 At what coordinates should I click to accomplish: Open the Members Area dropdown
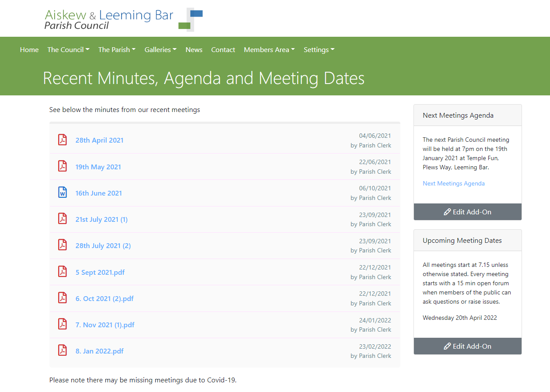click(x=269, y=50)
